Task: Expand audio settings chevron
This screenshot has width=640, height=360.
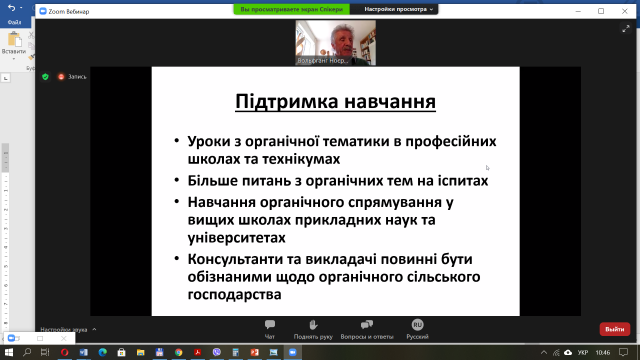Action: tap(94, 329)
